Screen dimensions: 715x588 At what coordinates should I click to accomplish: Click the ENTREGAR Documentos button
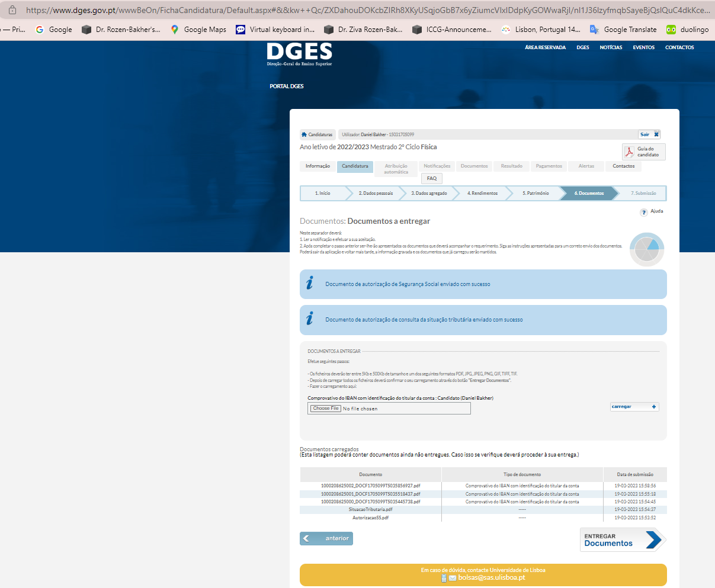coord(623,540)
